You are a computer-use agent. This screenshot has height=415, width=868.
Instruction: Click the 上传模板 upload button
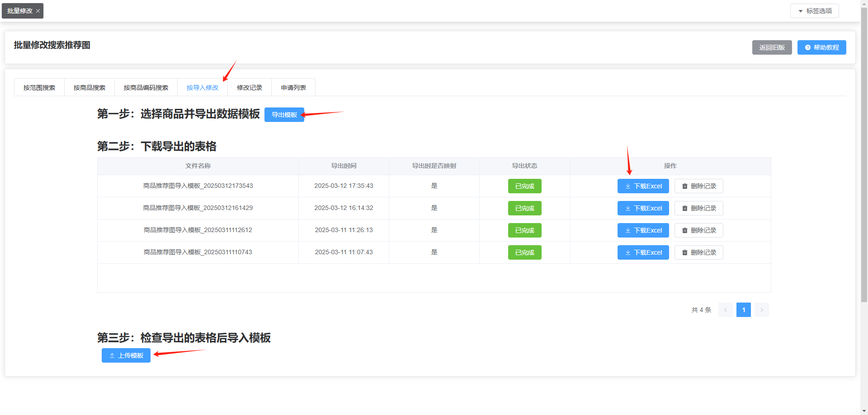tap(126, 355)
